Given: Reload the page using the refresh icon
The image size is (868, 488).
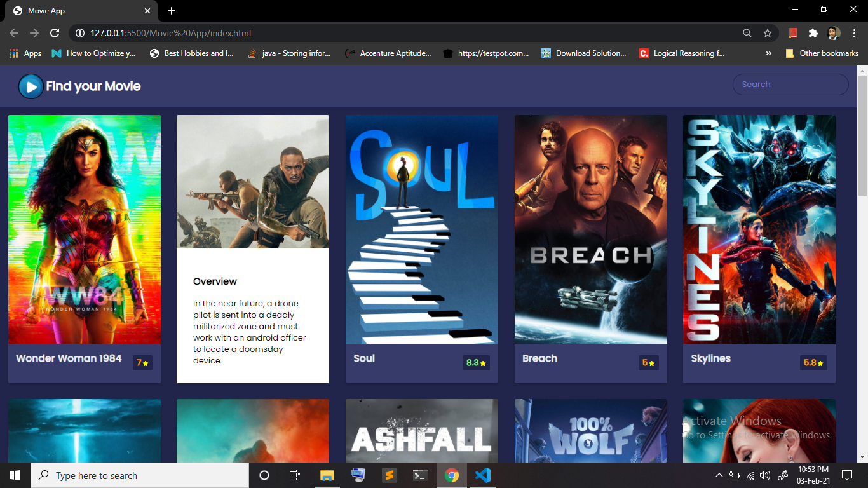Looking at the screenshot, I should (x=55, y=33).
